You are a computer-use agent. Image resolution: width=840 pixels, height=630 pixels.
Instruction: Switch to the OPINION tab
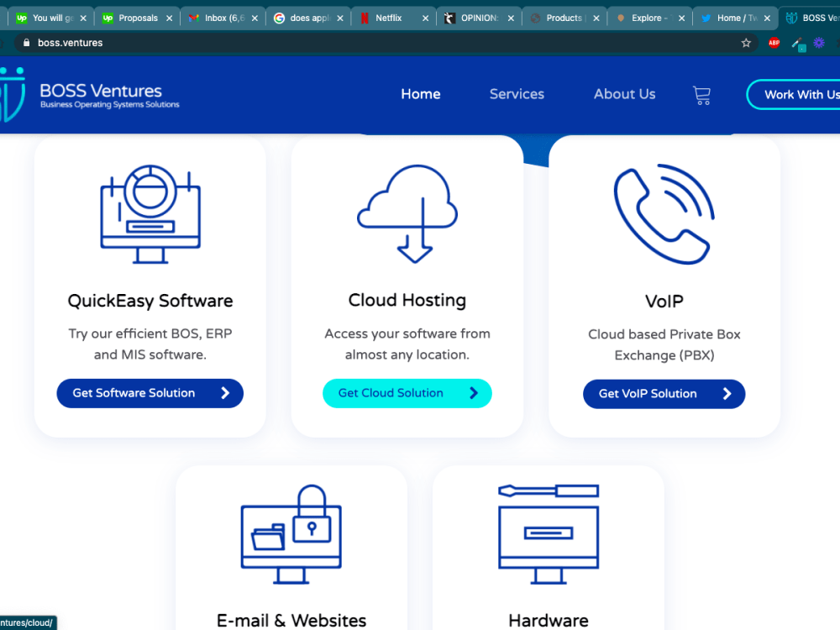pyautogui.click(x=479, y=18)
